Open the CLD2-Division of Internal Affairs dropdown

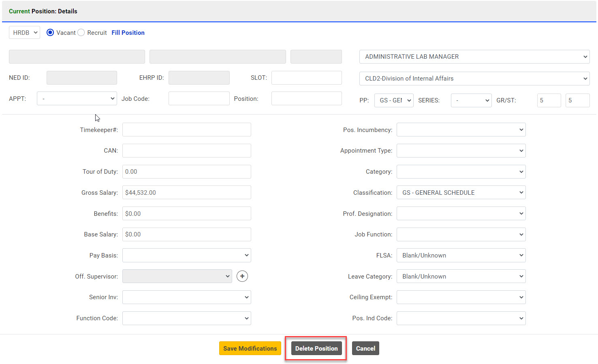click(x=474, y=79)
